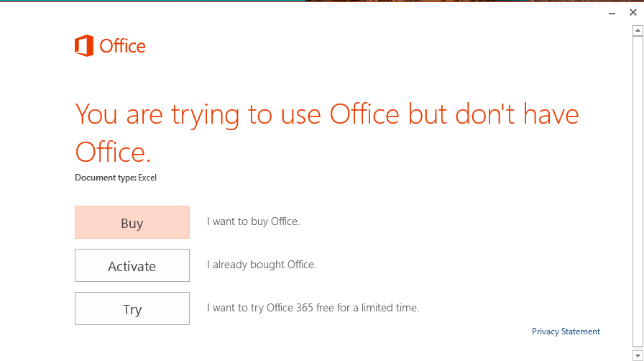644x361 pixels.
Task: Click the scrollbar down arrow
Action: [637, 354]
